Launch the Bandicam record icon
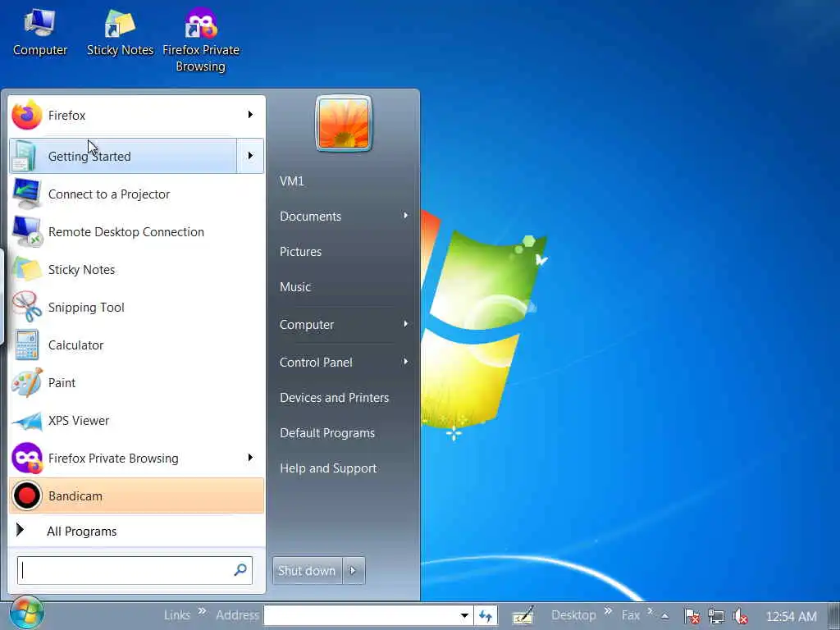 pos(26,495)
